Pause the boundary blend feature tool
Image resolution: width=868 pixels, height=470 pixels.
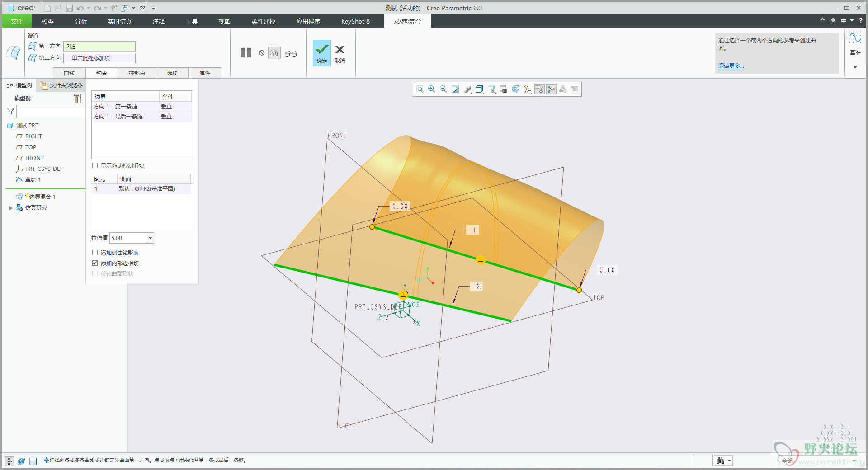[x=246, y=53]
